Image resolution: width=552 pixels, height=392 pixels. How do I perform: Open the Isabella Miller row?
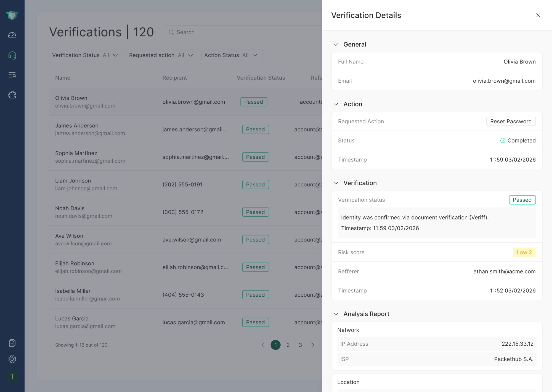pyautogui.click(x=185, y=295)
